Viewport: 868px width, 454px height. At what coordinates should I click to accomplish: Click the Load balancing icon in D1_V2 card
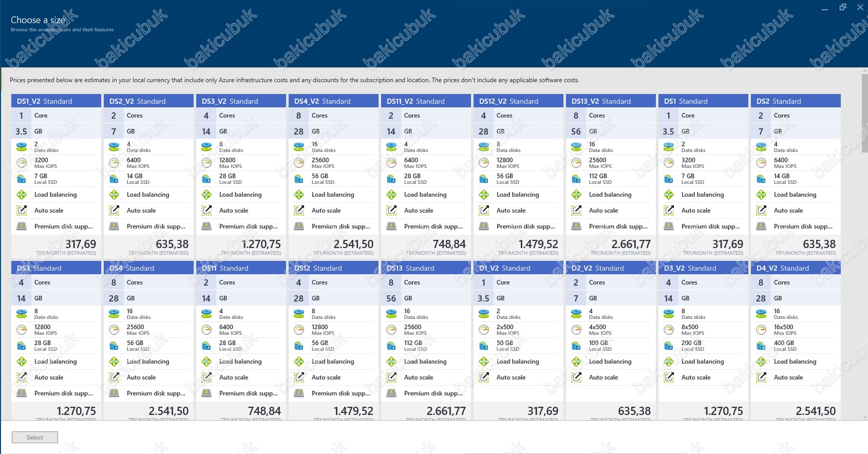coord(484,362)
